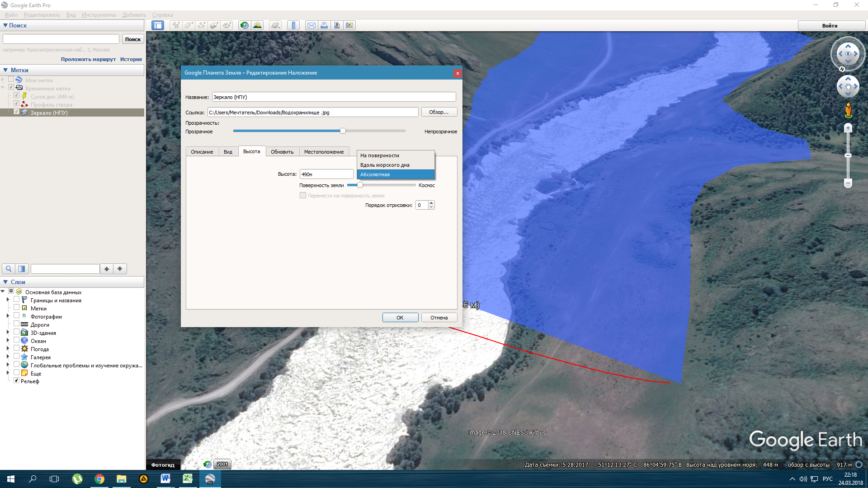The image size is (868, 488).
Task: Click the zoom out minus button
Action: coord(848,183)
